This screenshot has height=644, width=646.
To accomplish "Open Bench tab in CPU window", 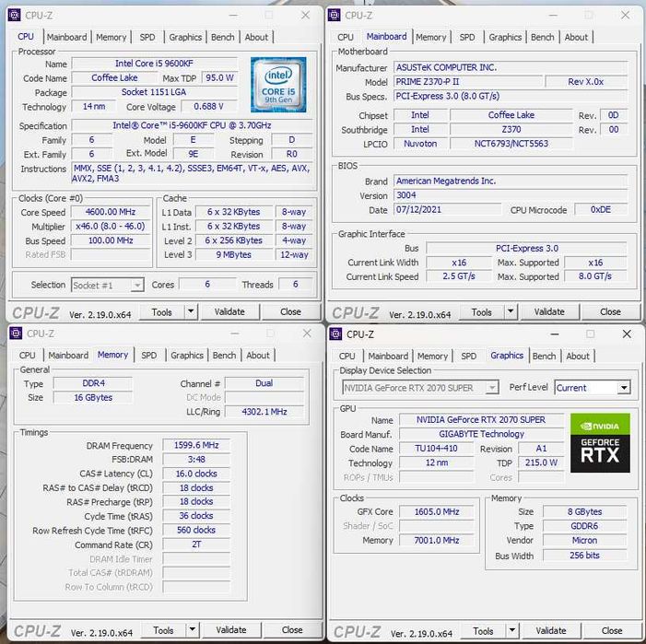I will click(223, 37).
